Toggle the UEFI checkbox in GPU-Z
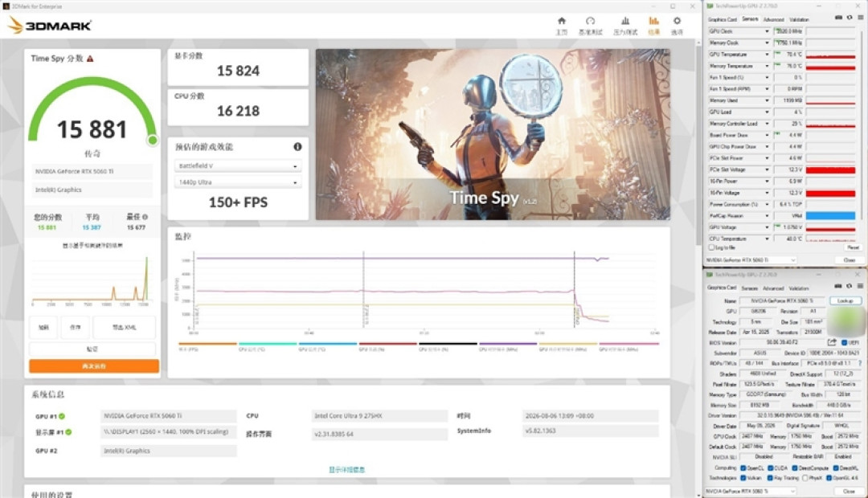Viewport: 868px width, 498px height. coord(844,342)
